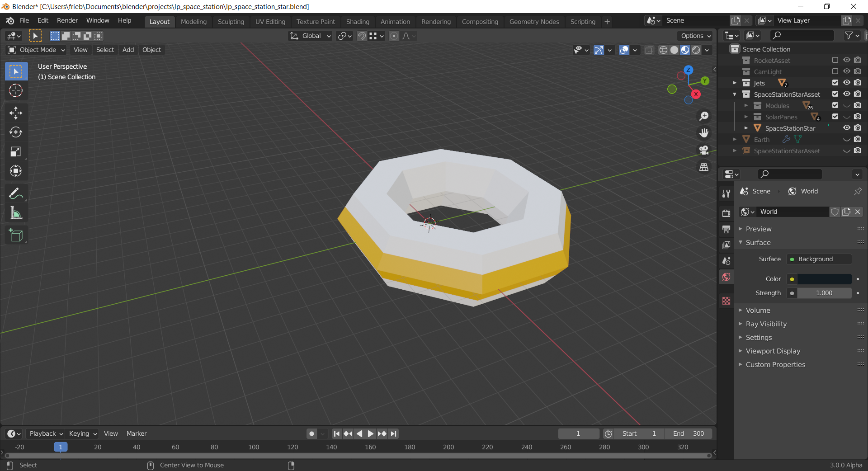Switch to the Shading workspace tab
Image resolution: width=868 pixels, height=471 pixels.
coord(358,22)
